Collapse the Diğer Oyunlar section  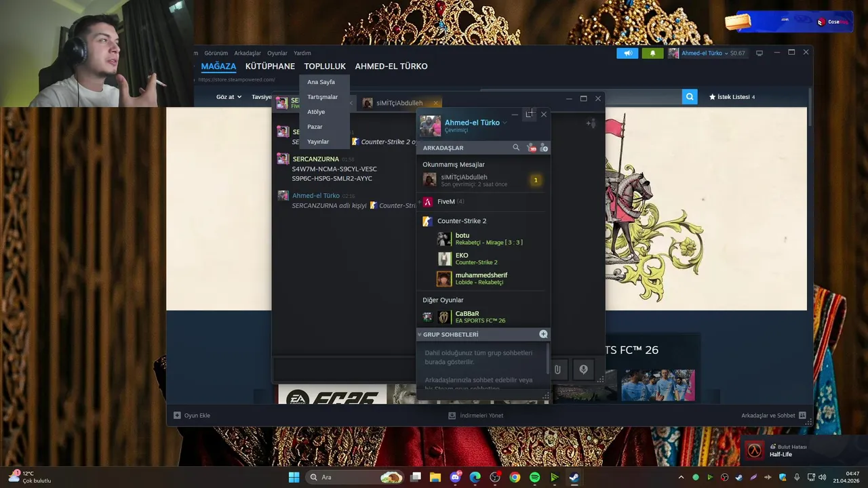coord(443,300)
